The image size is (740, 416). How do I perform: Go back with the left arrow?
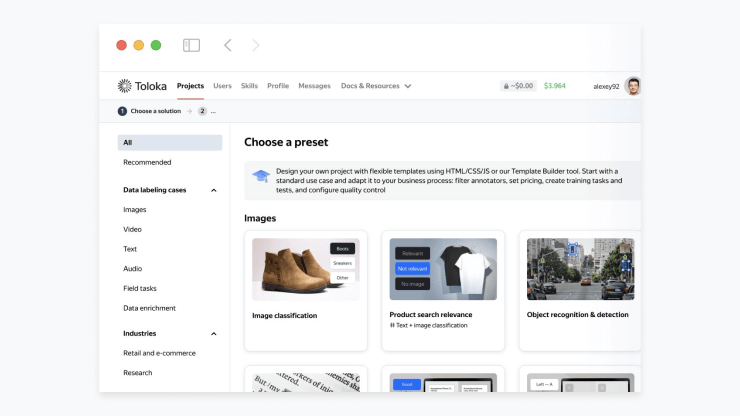pos(228,45)
